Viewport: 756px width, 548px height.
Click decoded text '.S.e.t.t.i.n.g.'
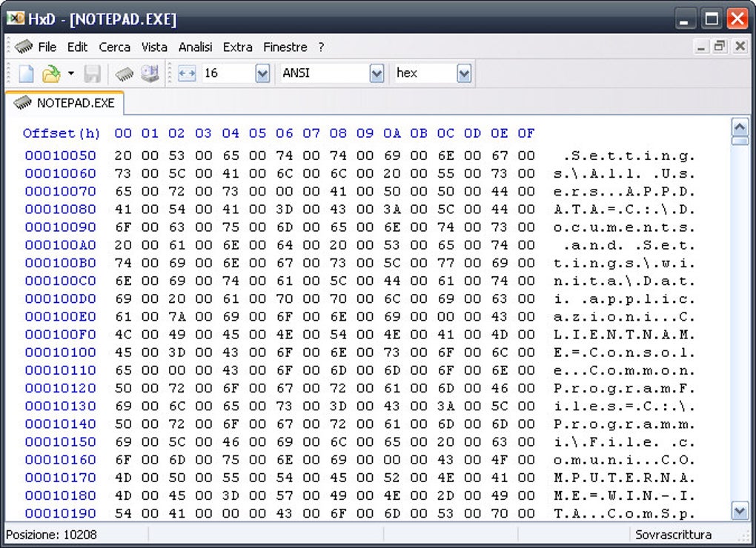[x=629, y=156]
